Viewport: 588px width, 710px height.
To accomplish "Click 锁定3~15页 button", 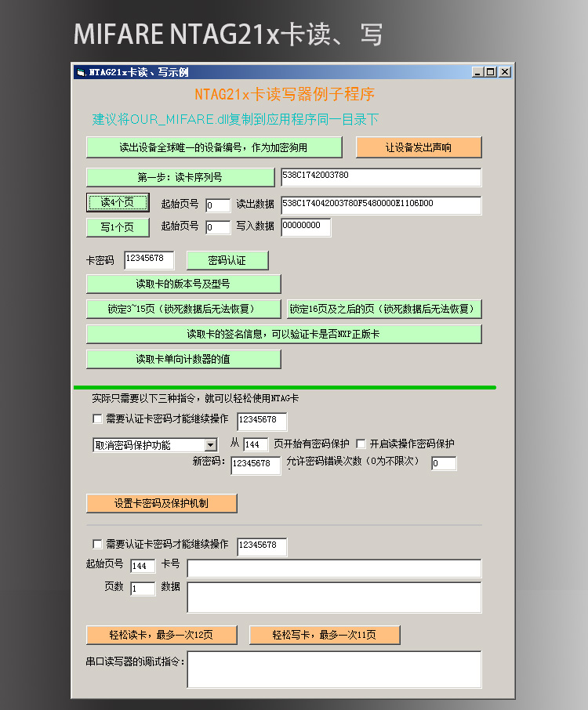I will [183, 309].
